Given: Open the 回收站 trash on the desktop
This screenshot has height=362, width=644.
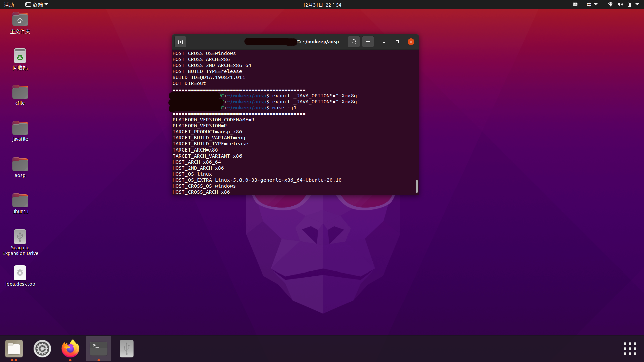Looking at the screenshot, I should tap(20, 55).
